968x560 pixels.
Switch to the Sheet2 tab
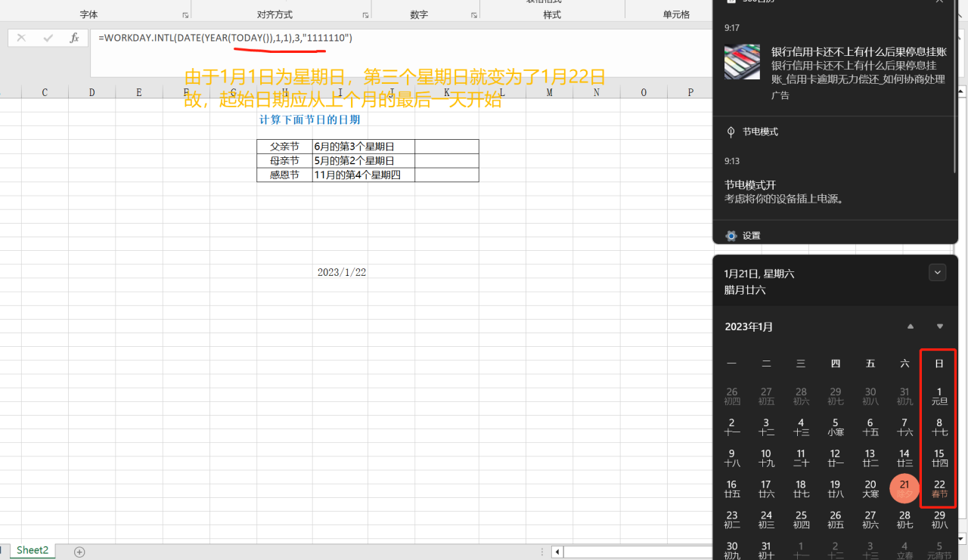(x=33, y=550)
